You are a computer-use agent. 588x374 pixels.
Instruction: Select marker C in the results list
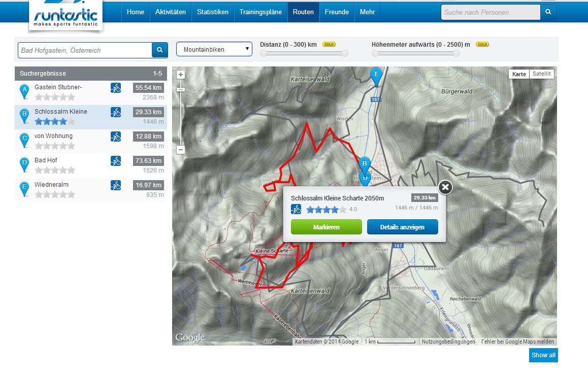[24, 140]
